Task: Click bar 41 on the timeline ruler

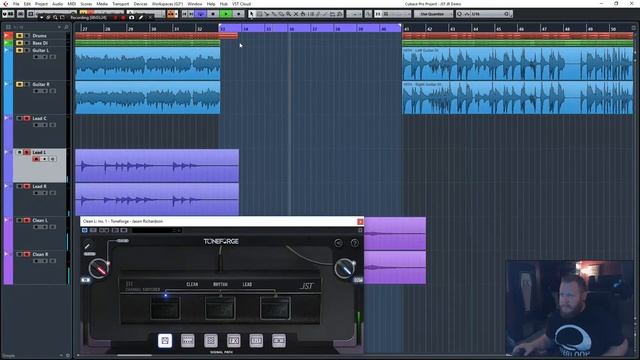Action: click(x=407, y=29)
